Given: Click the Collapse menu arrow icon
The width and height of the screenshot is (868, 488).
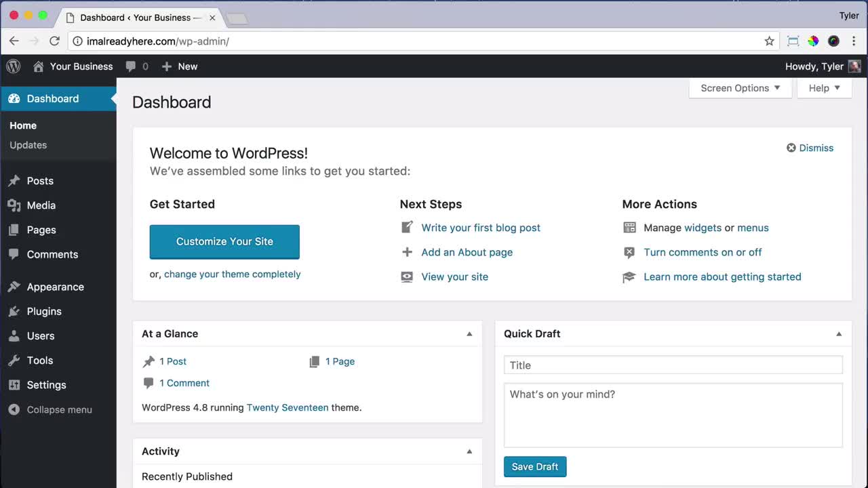Looking at the screenshot, I should tap(14, 409).
